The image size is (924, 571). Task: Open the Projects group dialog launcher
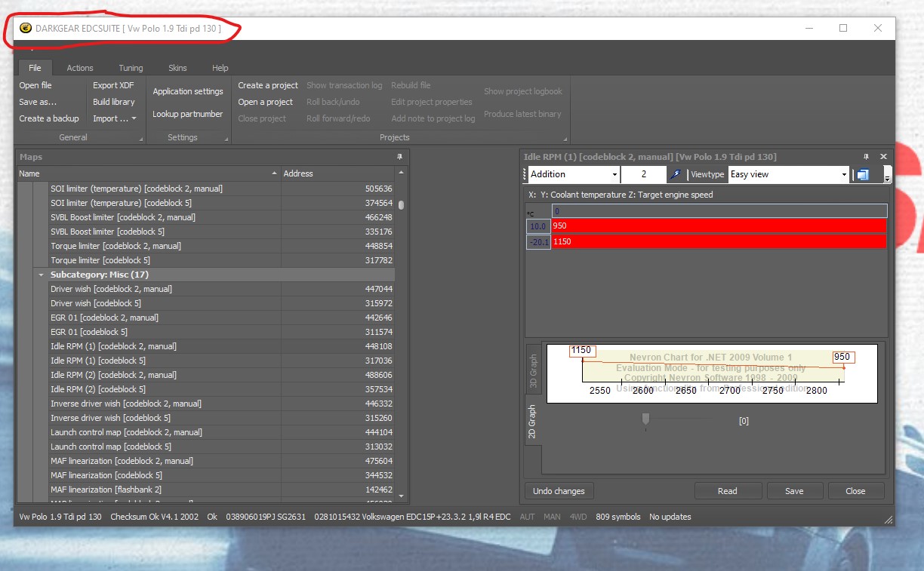(x=565, y=140)
